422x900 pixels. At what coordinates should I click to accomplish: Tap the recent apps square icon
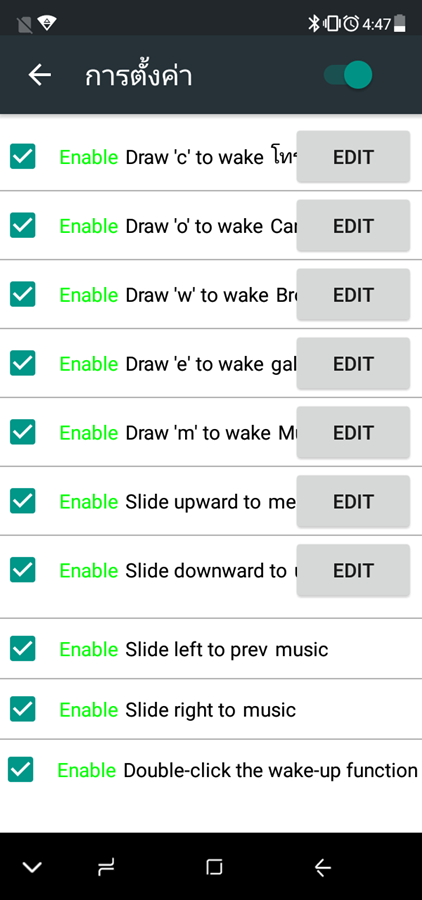[x=214, y=867]
